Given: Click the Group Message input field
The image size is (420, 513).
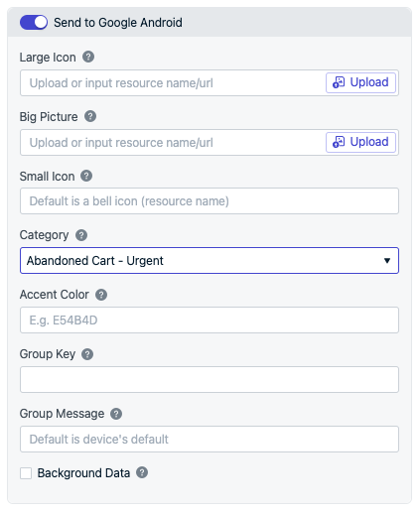Looking at the screenshot, I should click(210, 439).
